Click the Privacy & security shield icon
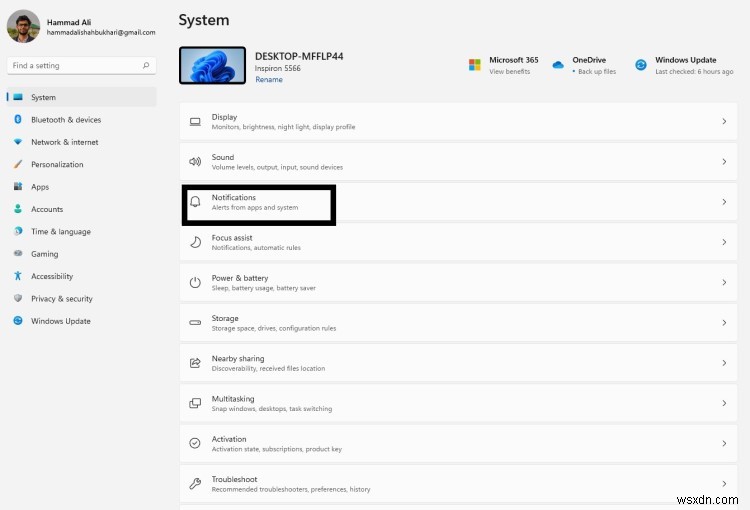The image size is (750, 510). (18, 298)
